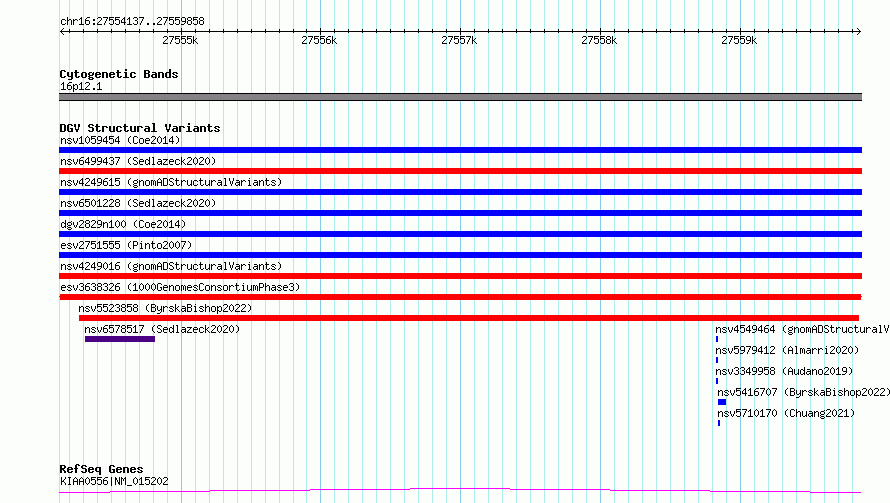This screenshot has width=890, height=503.
Task: Click the ruler's left arrow end
Action: (63, 31)
